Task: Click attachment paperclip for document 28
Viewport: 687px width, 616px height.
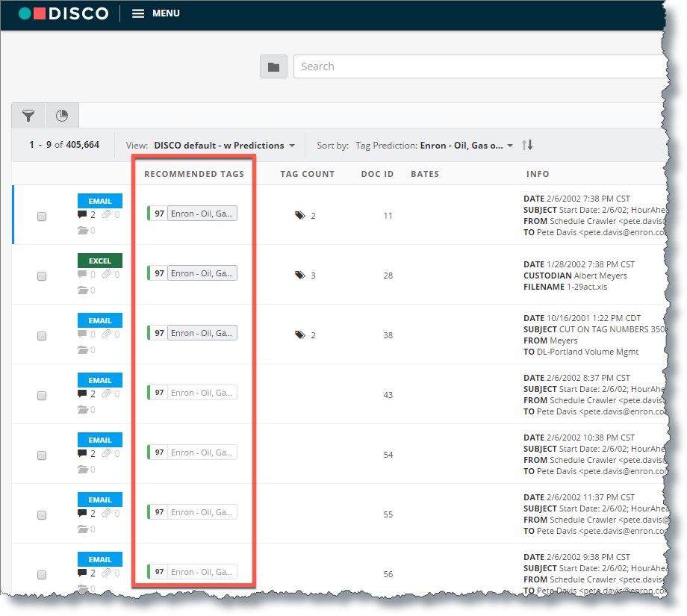Action: coord(107,274)
